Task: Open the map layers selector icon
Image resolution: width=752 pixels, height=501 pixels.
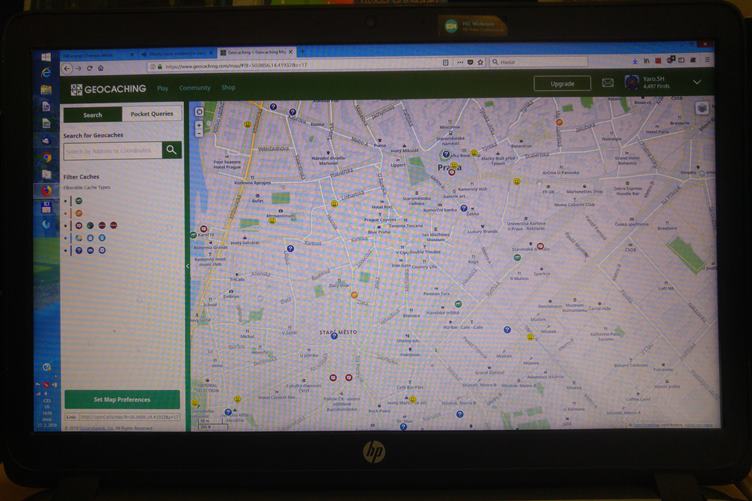Action: click(x=702, y=108)
